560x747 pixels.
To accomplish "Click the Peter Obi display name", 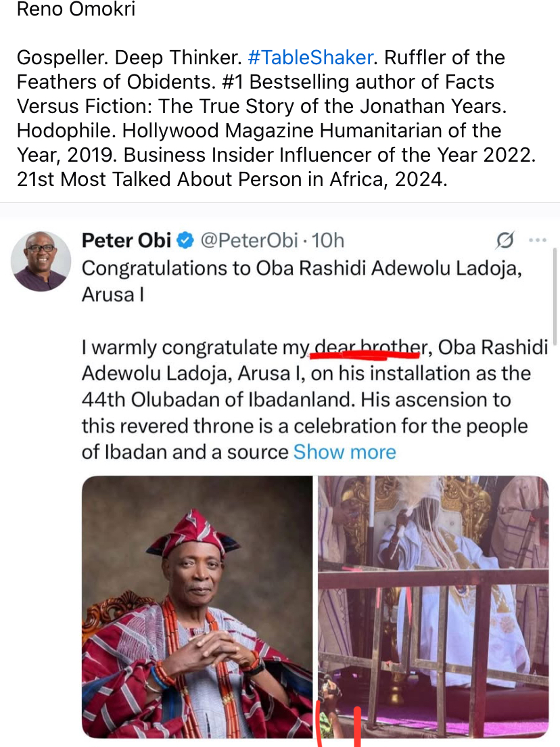I will [126, 240].
